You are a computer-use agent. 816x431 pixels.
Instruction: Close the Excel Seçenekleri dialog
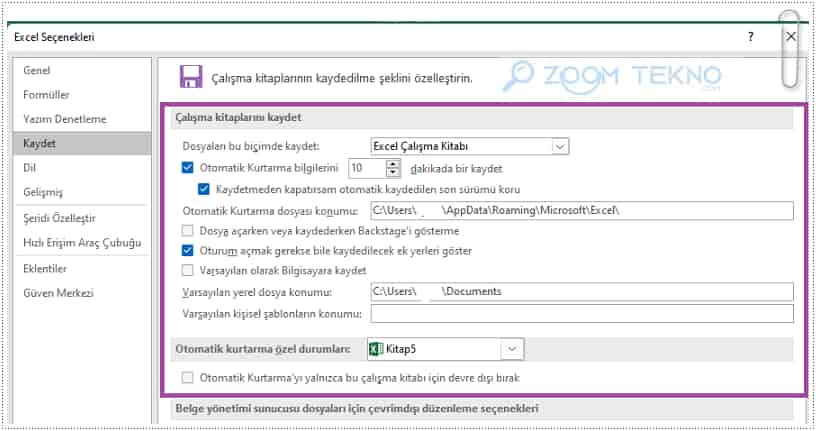coord(790,36)
